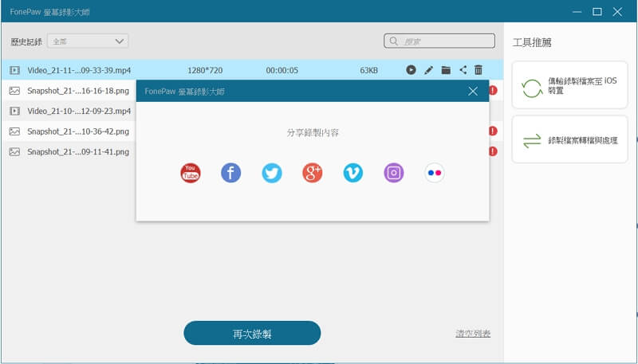Click the 1280*720 resolution value
Image resolution: width=638 pixels, height=364 pixels.
(x=205, y=70)
